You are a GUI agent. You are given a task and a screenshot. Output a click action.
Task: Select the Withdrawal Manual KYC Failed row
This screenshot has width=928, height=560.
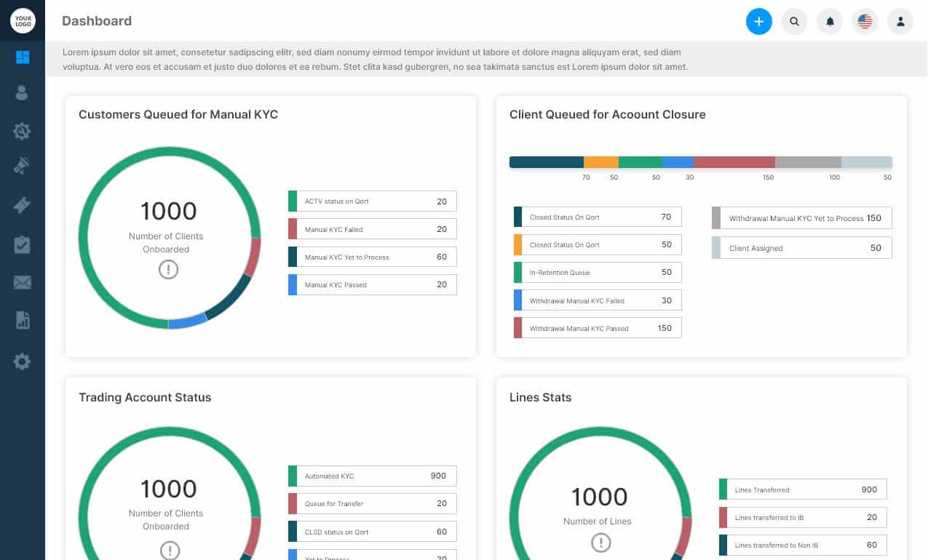(598, 300)
